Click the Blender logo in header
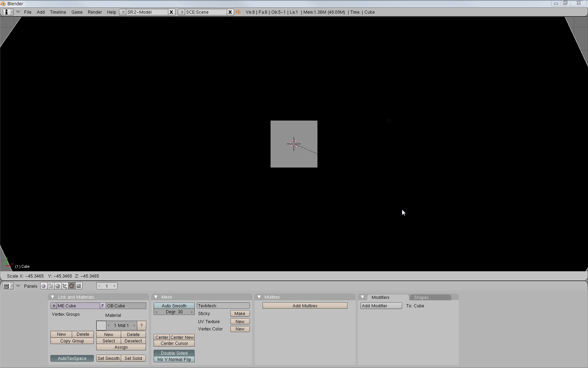588x368 pixels. (238, 12)
